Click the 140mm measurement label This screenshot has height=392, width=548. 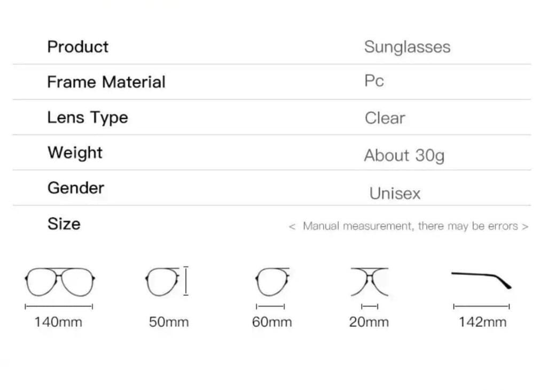(x=58, y=322)
